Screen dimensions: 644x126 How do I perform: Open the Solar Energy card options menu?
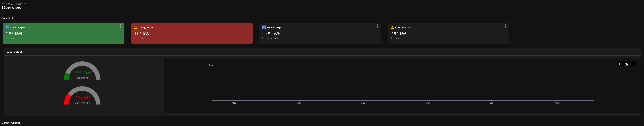coord(377,26)
